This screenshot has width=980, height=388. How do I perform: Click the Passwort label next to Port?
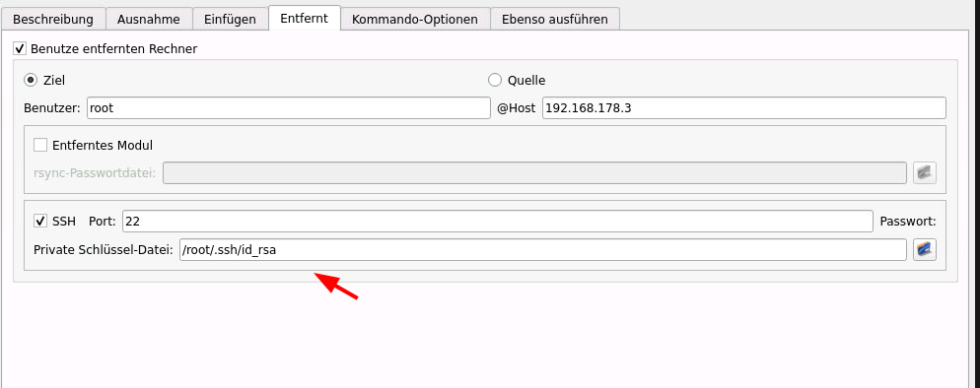(x=907, y=221)
